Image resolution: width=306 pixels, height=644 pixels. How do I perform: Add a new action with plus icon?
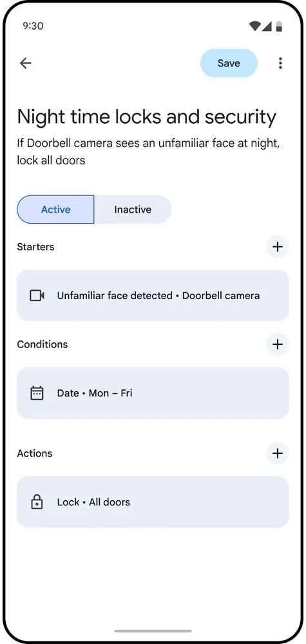point(278,453)
